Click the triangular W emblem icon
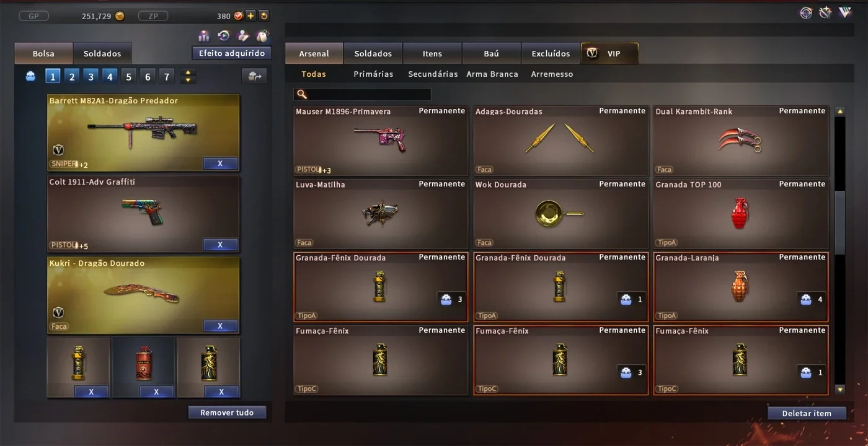Screen dimensions: 868x446 [844, 13]
